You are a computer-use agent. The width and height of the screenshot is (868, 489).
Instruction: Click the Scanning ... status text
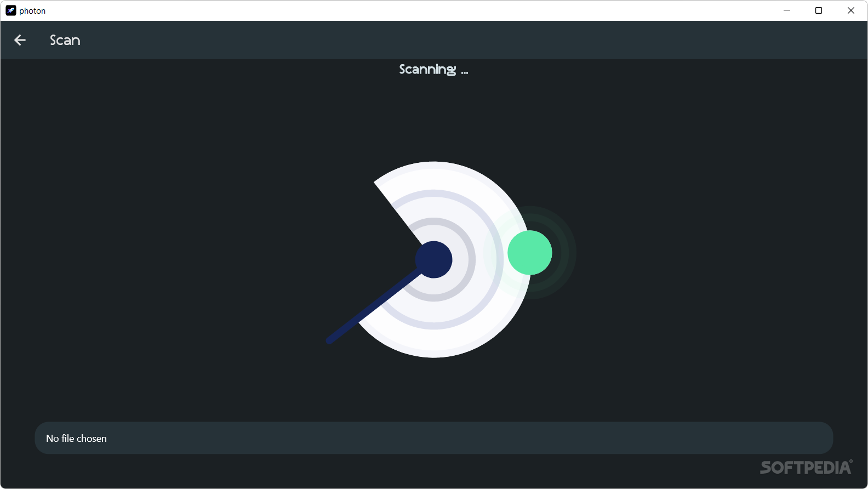click(x=433, y=70)
